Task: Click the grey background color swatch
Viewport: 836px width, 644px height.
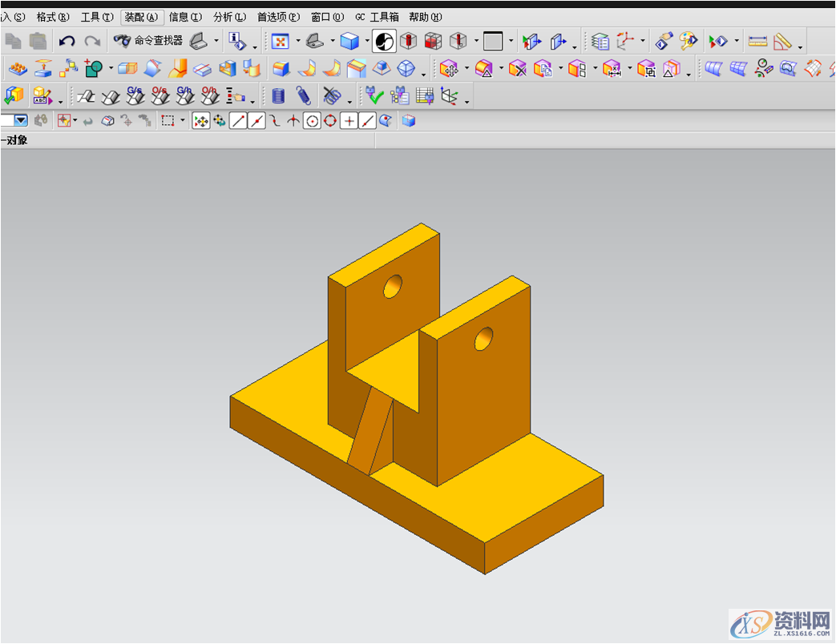Action: tap(492, 41)
